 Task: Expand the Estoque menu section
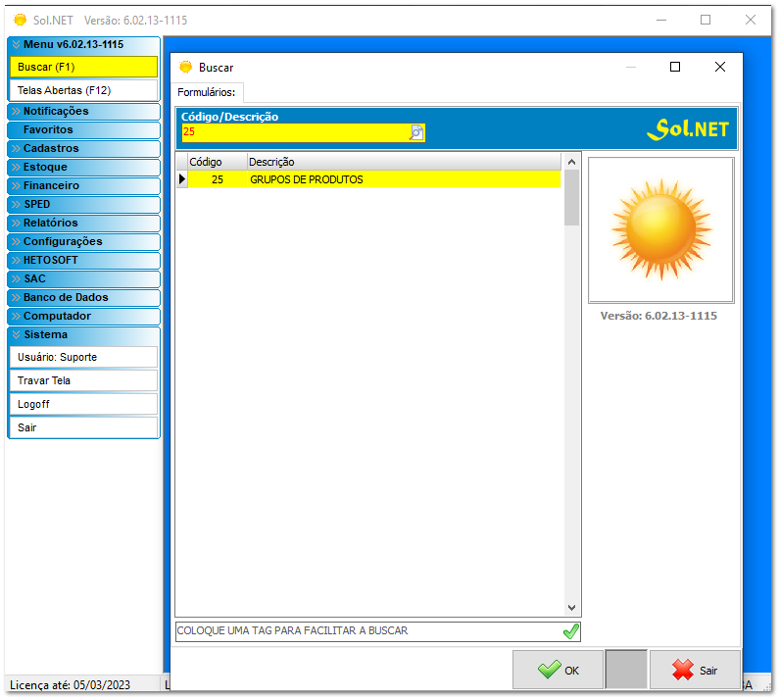coord(82,167)
